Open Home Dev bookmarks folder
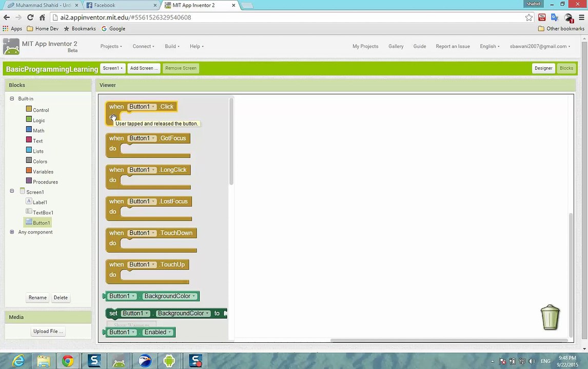The width and height of the screenshot is (588, 369). click(43, 29)
